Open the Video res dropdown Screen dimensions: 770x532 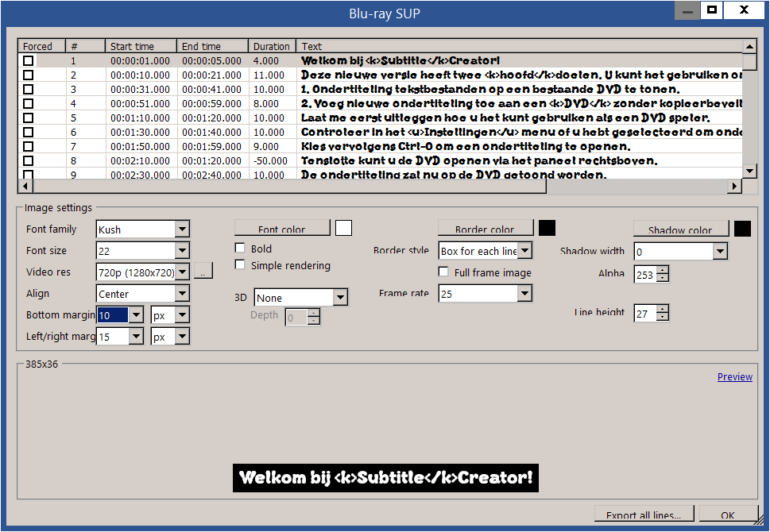pos(182,272)
